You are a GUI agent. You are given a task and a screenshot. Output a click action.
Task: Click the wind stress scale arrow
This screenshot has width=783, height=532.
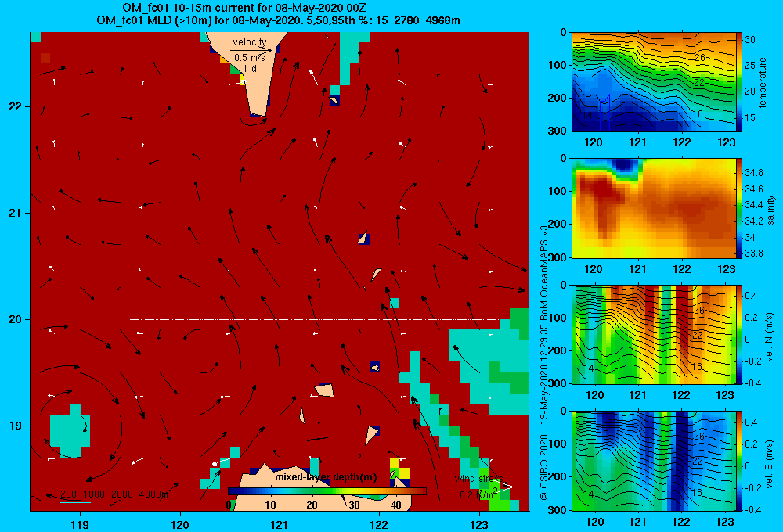pyautogui.click(x=482, y=487)
